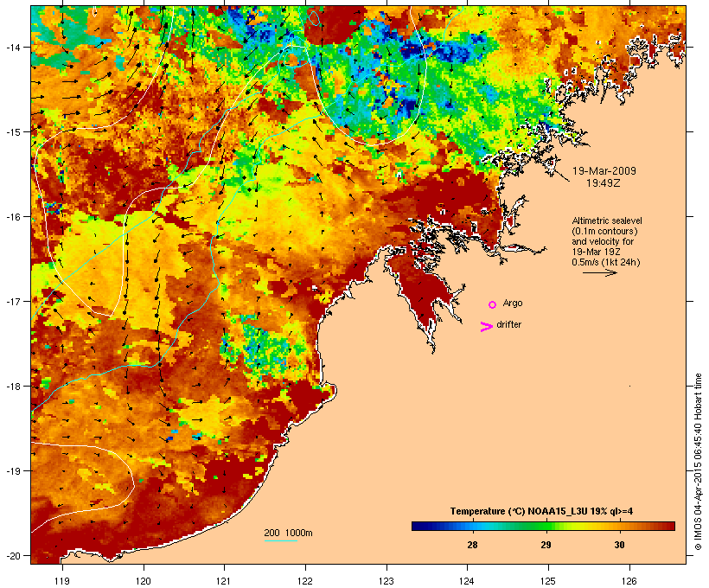Click longitude axis label 119

[62, 581]
